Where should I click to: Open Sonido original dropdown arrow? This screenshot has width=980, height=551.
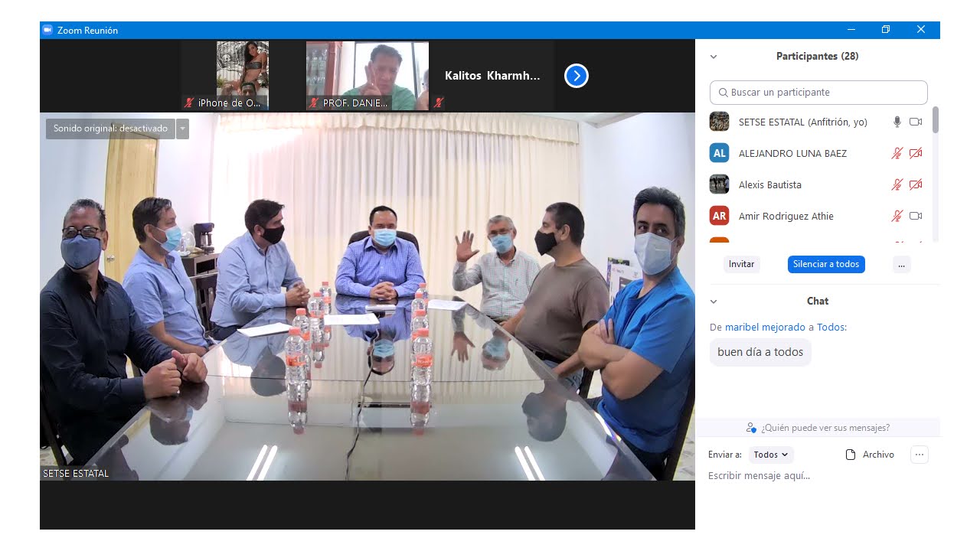click(x=182, y=129)
